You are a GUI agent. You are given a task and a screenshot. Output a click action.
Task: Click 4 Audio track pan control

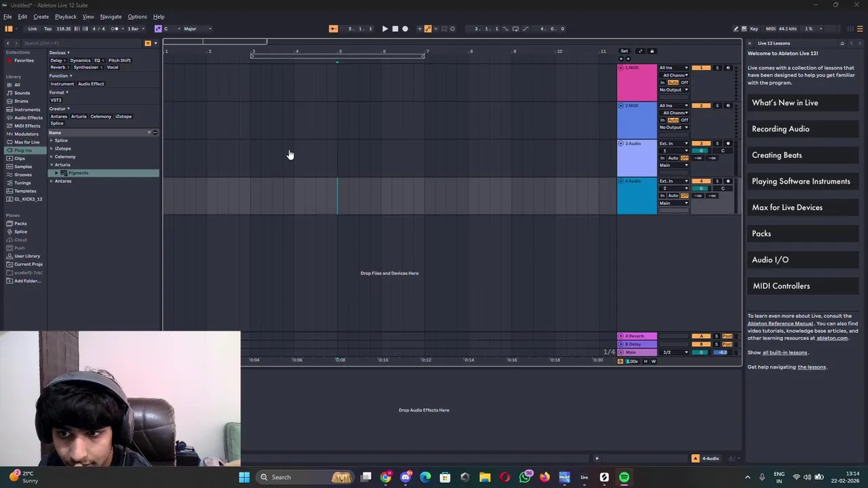(723, 188)
